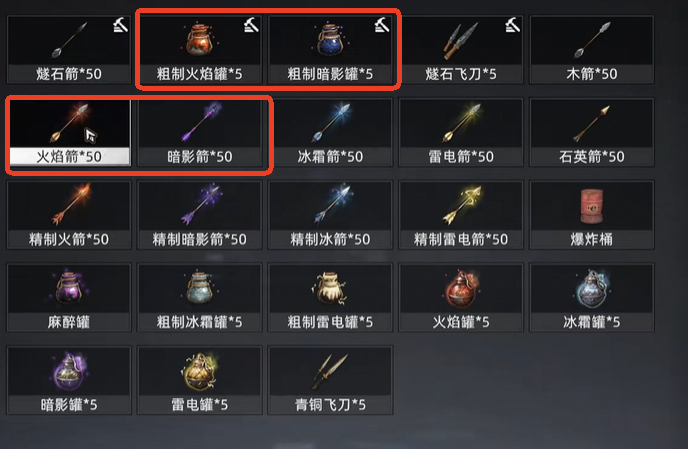Select the 精制暗影箭*50 refined shadow arrow
The width and height of the screenshot is (688, 449).
(200, 215)
